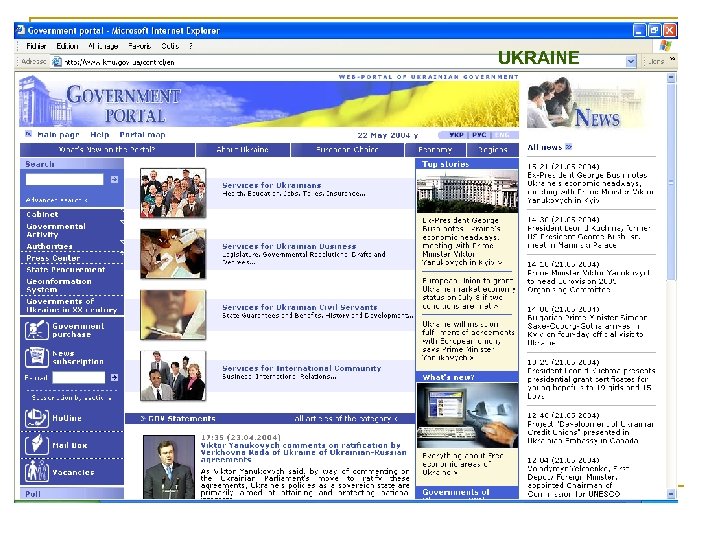This screenshot has width=720, height=540.
Task: Click the Main page small icon
Action: (28, 134)
